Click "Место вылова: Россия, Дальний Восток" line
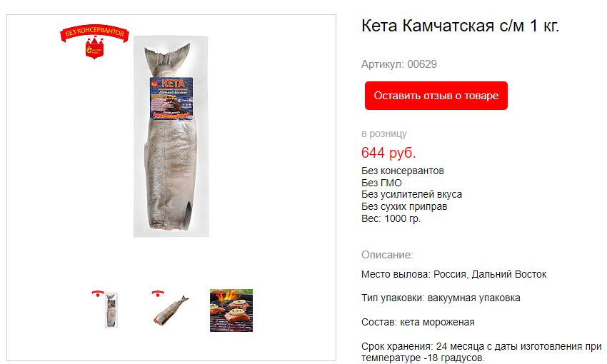The width and height of the screenshot is (607, 364). [453, 274]
